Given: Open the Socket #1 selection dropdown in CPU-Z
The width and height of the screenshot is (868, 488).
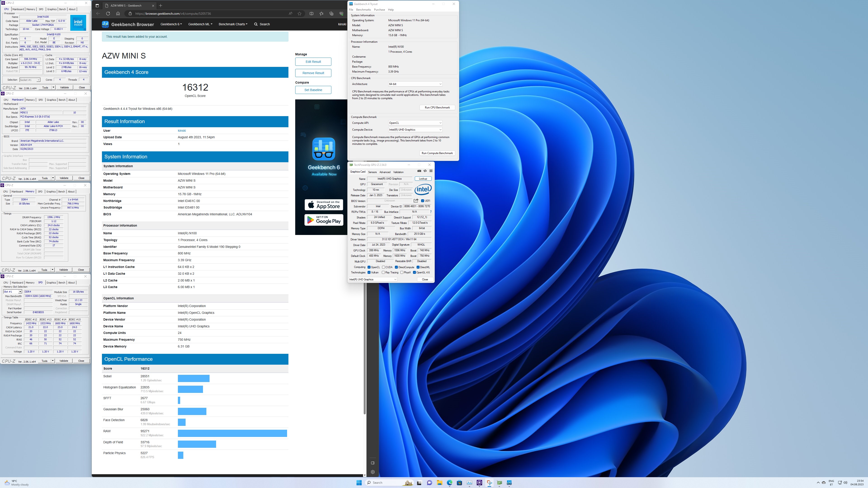Looking at the screenshot, I should pos(30,80).
